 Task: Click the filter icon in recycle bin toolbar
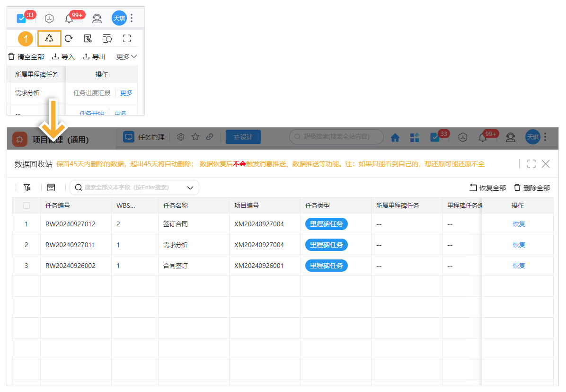click(27, 187)
